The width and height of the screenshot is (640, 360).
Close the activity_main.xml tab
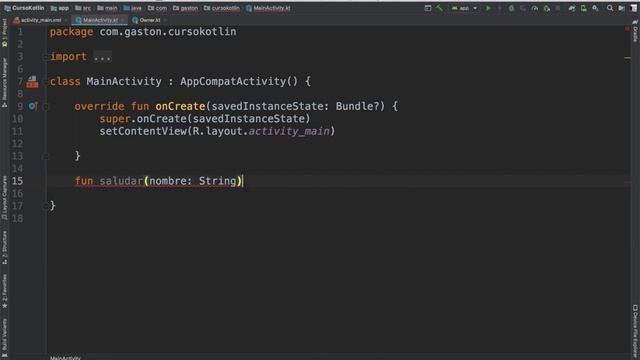66,20
